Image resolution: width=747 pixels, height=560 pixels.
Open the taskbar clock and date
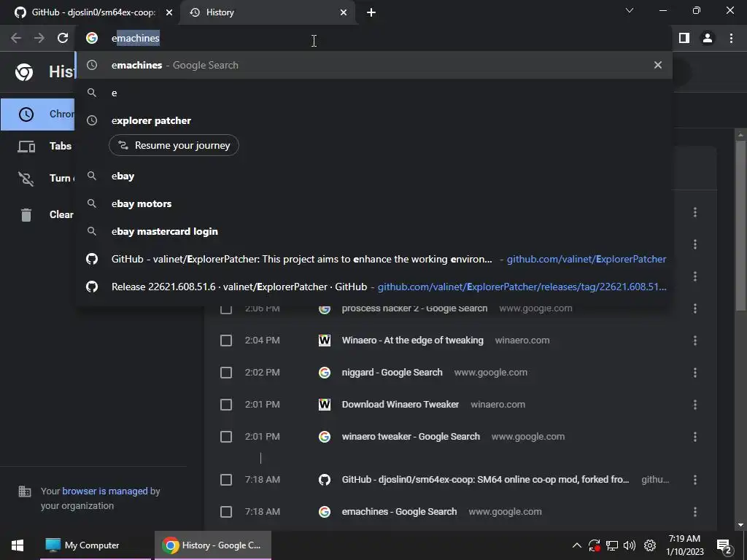(x=684, y=545)
